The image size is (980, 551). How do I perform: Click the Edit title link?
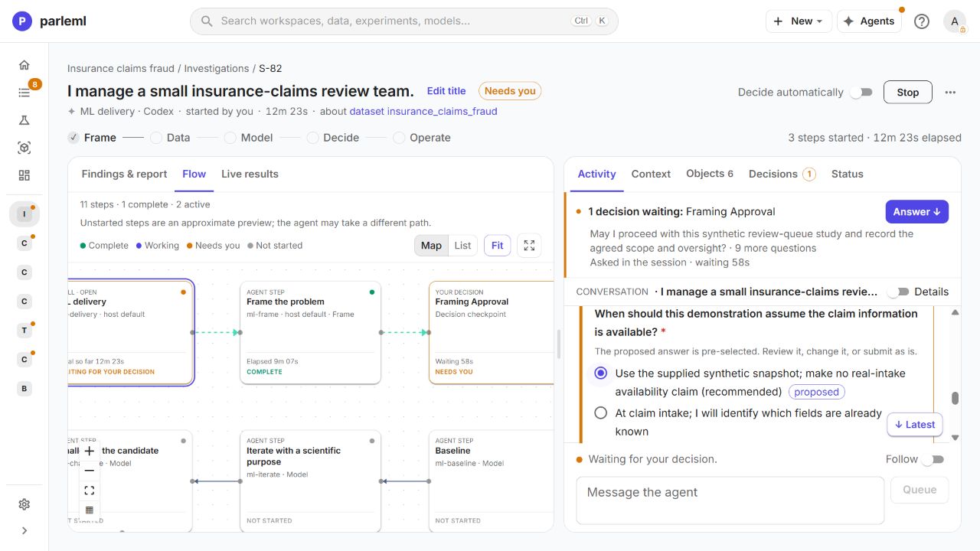pyautogui.click(x=446, y=91)
